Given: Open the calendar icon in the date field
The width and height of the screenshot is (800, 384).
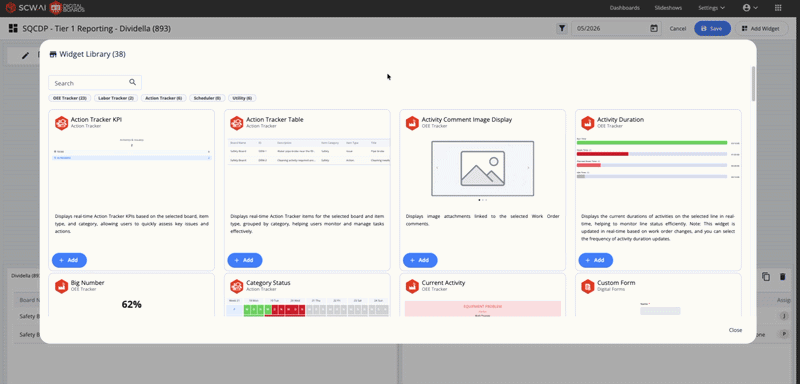Looking at the screenshot, I should pos(654,29).
